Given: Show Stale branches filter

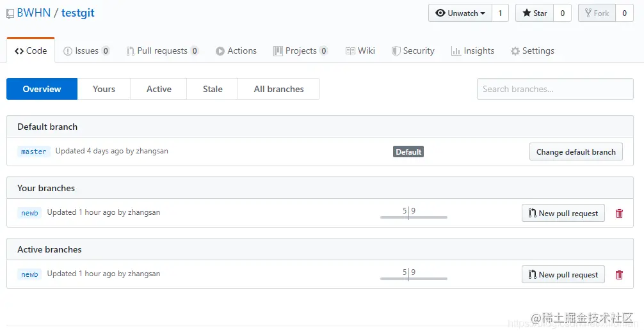Looking at the screenshot, I should pyautogui.click(x=213, y=89).
